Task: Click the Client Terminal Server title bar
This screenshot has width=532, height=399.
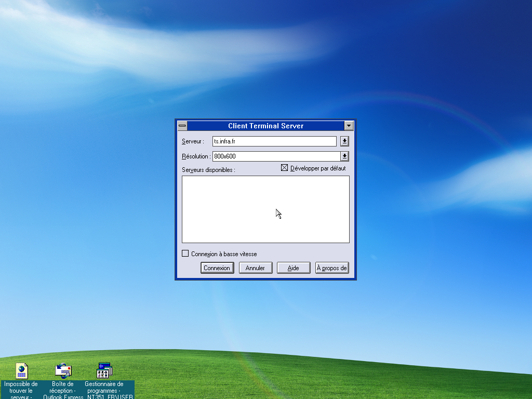Action: [x=265, y=126]
